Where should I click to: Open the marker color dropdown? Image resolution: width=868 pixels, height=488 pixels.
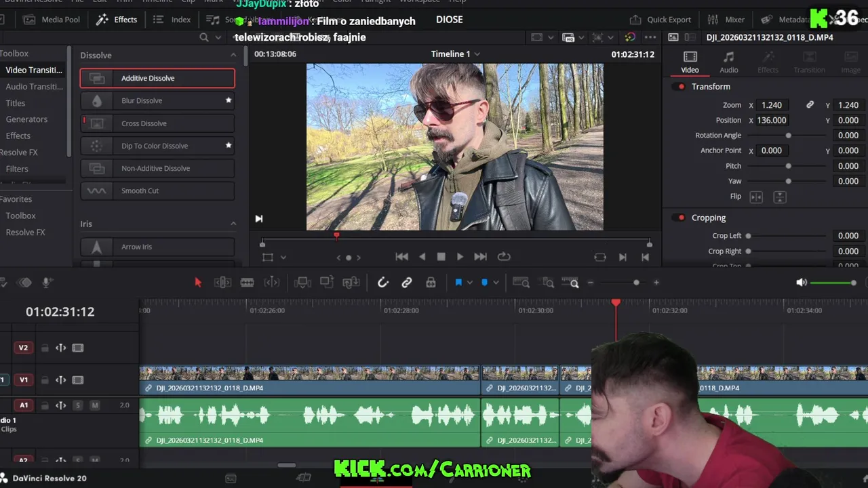click(496, 283)
